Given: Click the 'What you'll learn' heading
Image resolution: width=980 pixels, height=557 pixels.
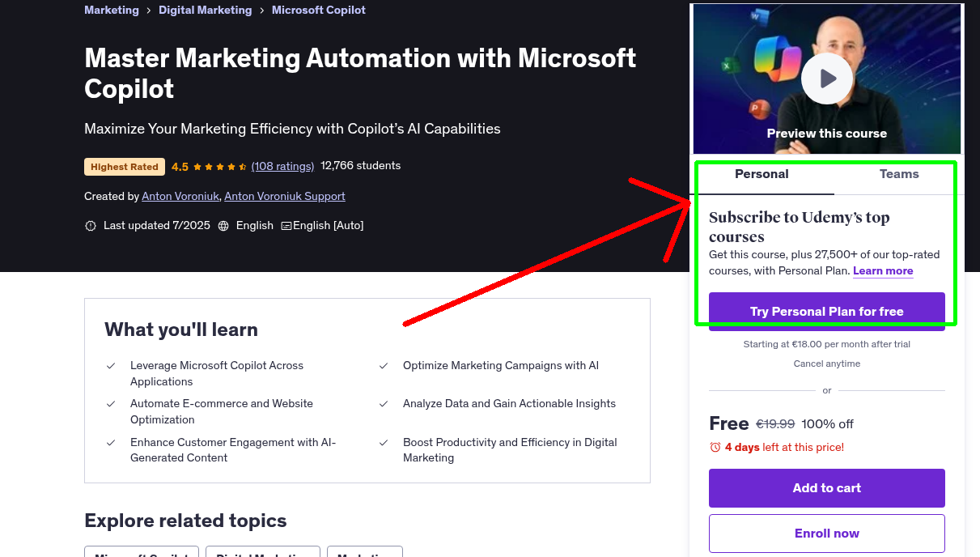Looking at the screenshot, I should (x=181, y=330).
